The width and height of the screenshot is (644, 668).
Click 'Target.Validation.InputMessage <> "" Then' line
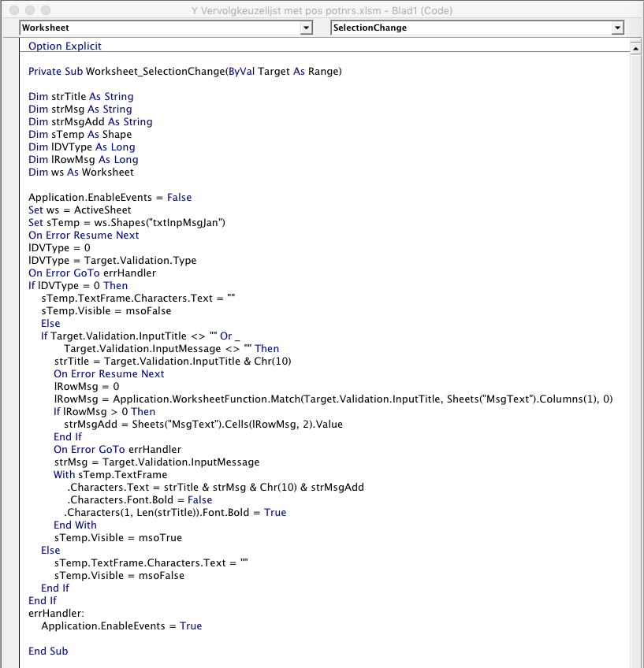pyautogui.click(x=171, y=348)
